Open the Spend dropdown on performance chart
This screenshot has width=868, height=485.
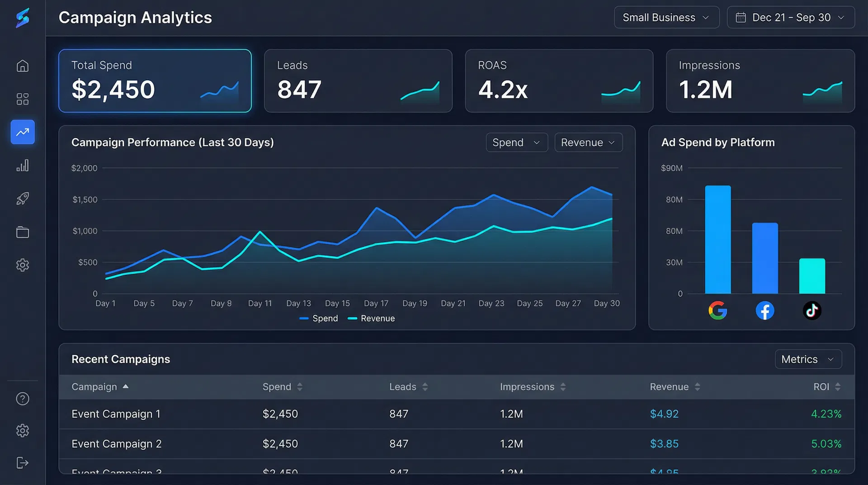coord(516,143)
